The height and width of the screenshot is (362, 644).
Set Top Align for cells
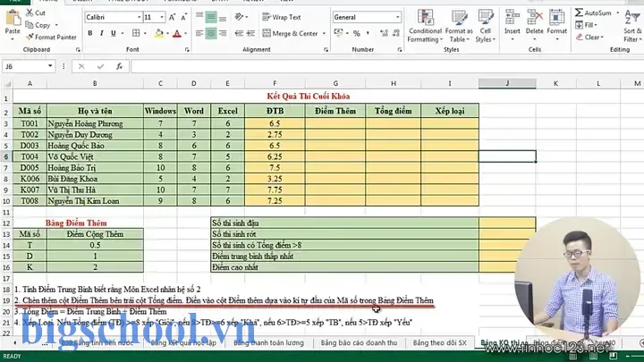[199, 17]
